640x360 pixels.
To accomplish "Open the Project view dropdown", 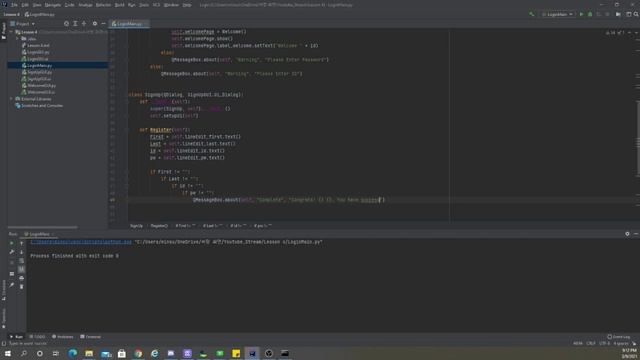I will [23, 24].
